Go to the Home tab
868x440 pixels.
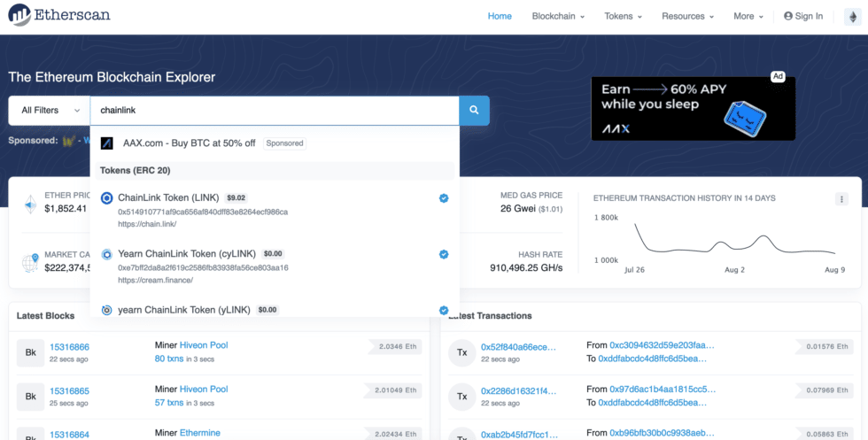coord(500,16)
